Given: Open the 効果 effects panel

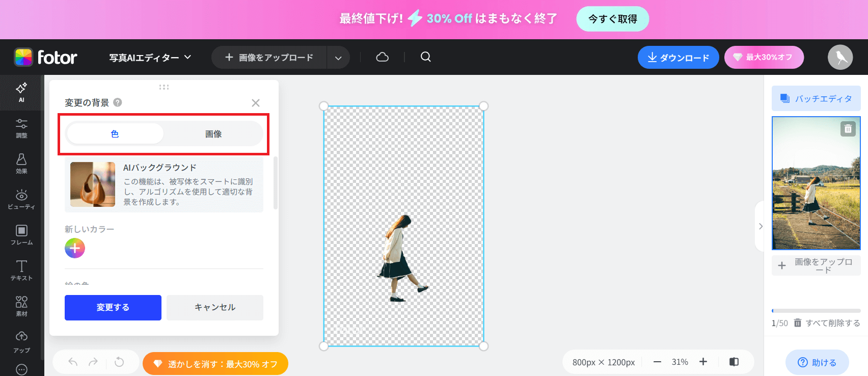Looking at the screenshot, I should point(21,164).
